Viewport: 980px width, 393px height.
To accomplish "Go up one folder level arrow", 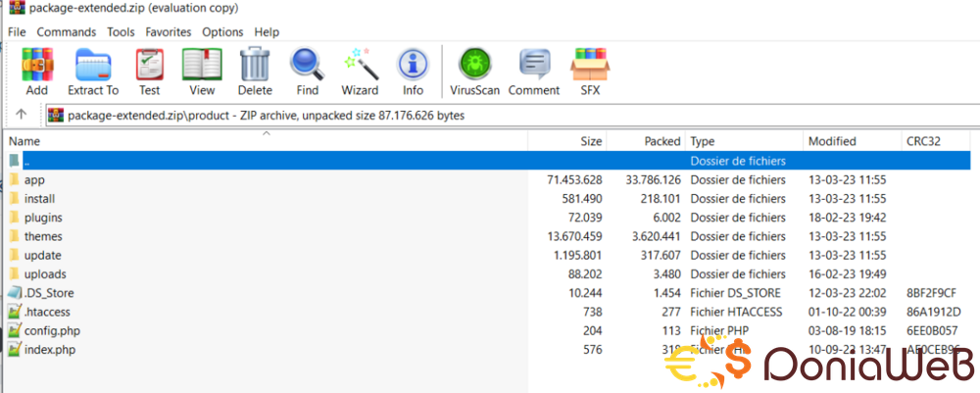I will (x=22, y=115).
